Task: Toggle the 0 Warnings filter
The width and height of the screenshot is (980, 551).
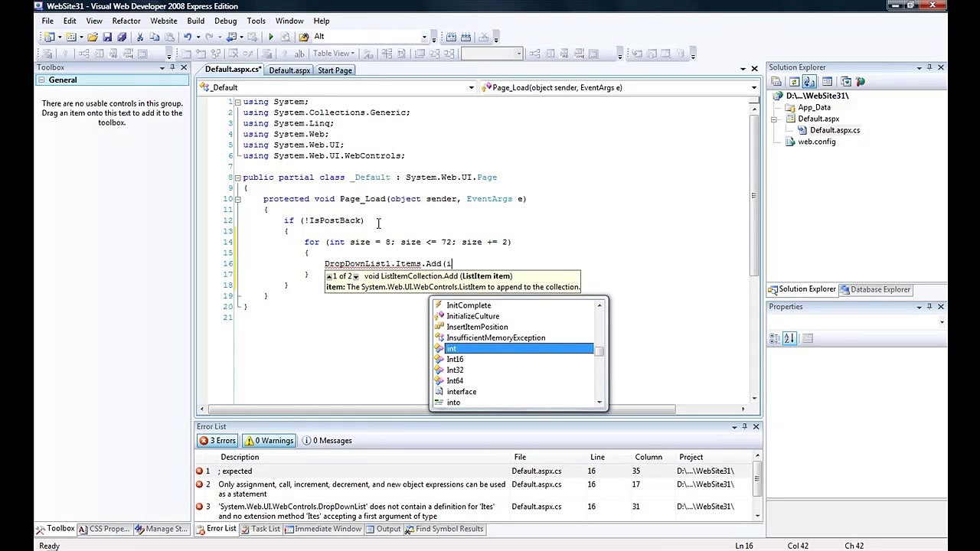Action: (269, 441)
